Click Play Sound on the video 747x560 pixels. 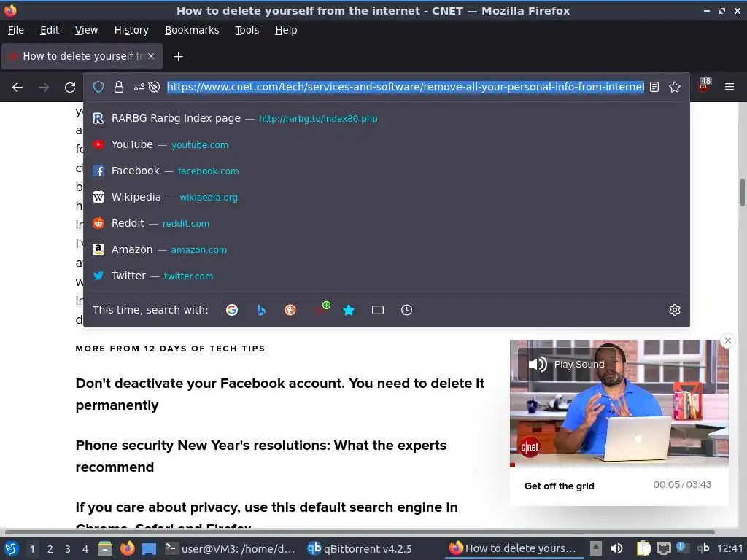coord(567,365)
